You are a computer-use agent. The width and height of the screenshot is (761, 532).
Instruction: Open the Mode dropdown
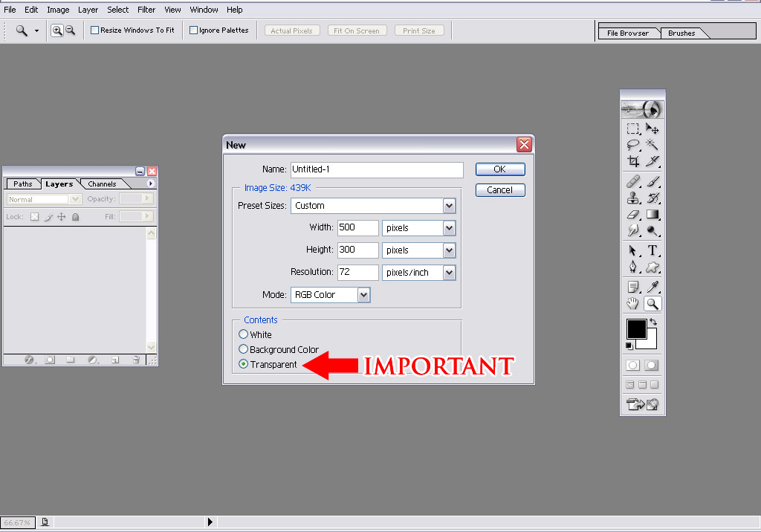[364, 295]
